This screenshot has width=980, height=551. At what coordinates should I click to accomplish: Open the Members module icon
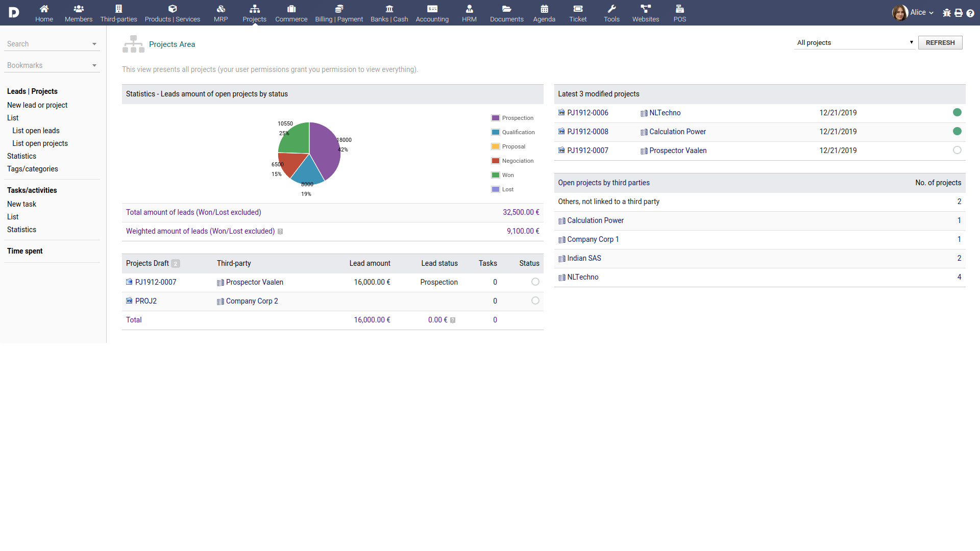pos(78,9)
